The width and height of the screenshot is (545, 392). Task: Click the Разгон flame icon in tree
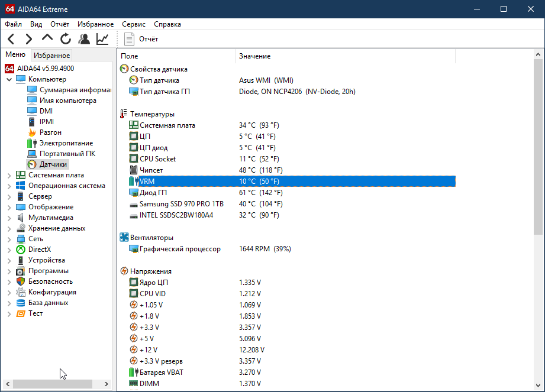point(32,132)
